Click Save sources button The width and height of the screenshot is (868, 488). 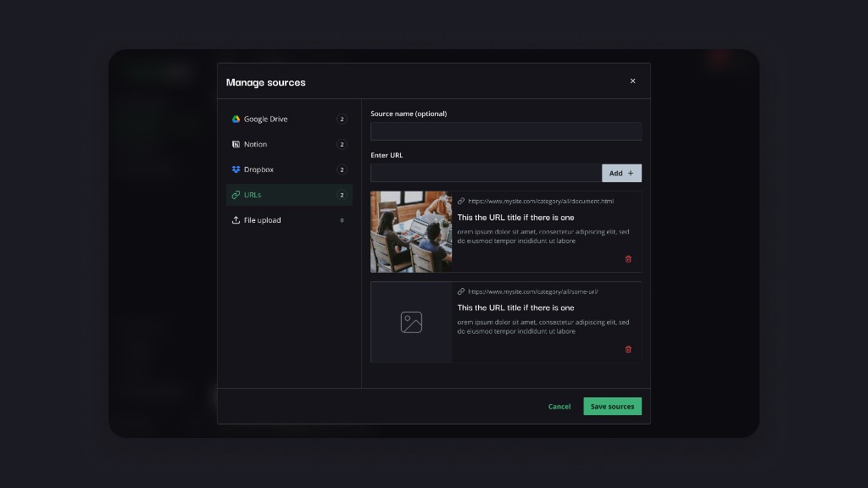pyautogui.click(x=612, y=407)
